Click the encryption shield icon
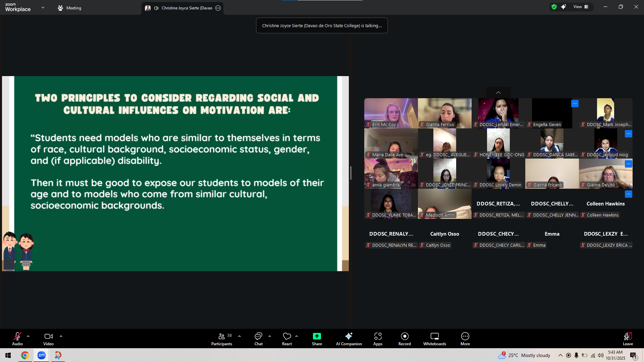Screen dimensions: 644x362 554,7
